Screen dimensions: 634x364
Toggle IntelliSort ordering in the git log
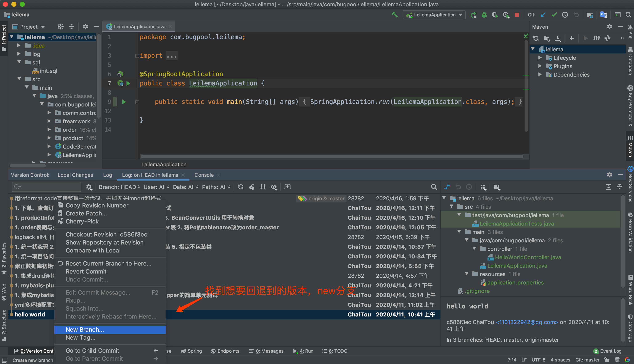coord(263,187)
